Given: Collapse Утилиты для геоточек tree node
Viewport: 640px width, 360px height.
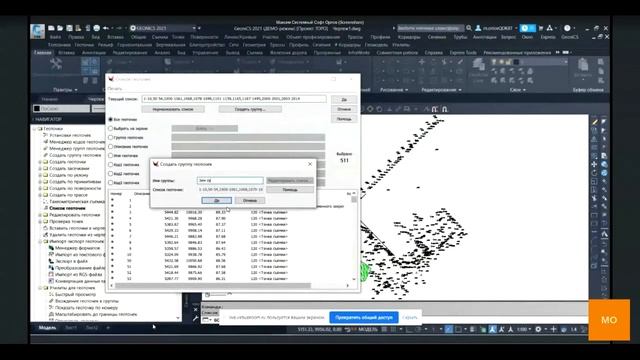Looking at the screenshot, I should (40, 288).
